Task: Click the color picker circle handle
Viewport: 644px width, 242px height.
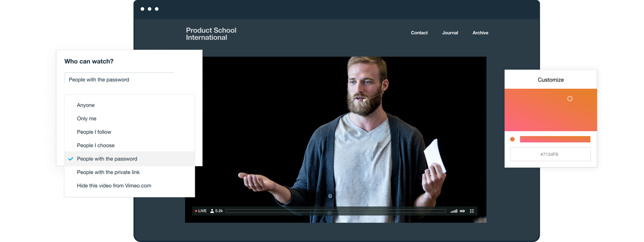Action: 570,99
